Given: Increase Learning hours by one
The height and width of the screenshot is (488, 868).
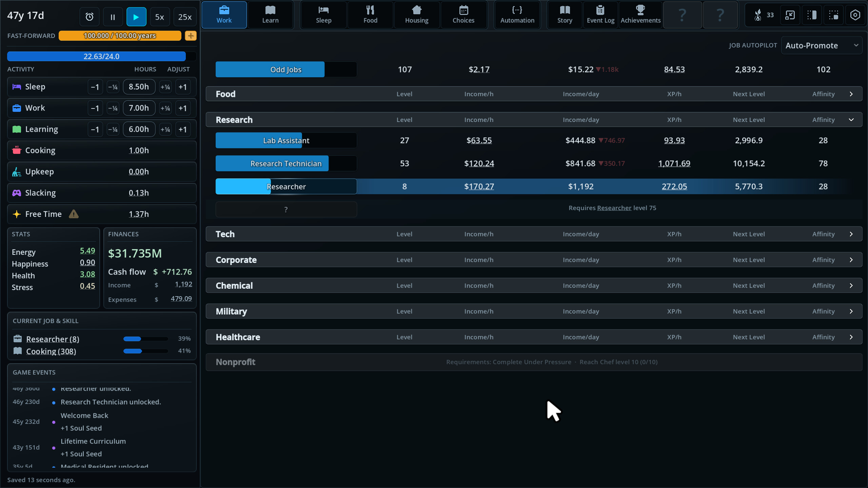Looking at the screenshot, I should (x=183, y=129).
